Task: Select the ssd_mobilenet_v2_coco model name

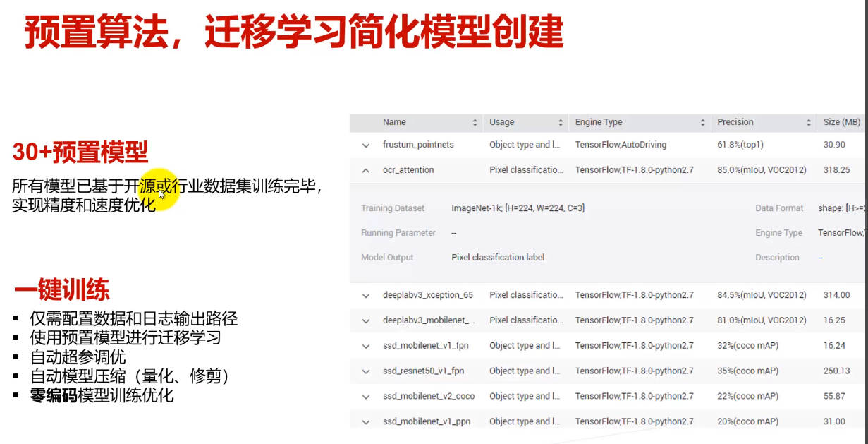Action: click(x=429, y=397)
